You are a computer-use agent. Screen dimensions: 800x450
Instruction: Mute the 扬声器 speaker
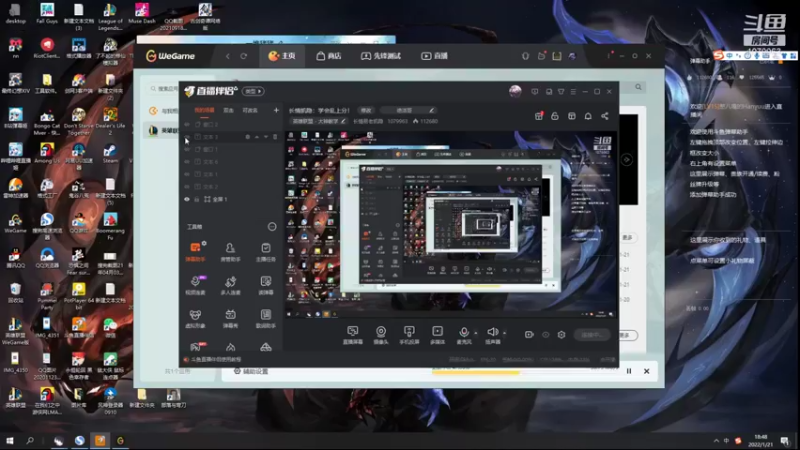[x=492, y=335]
